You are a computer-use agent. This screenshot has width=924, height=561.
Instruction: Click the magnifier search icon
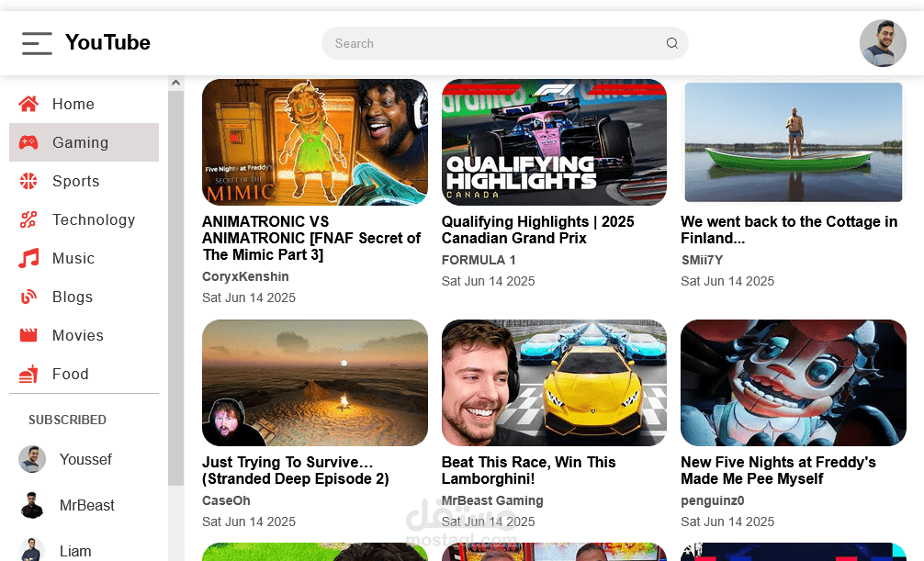click(x=671, y=43)
